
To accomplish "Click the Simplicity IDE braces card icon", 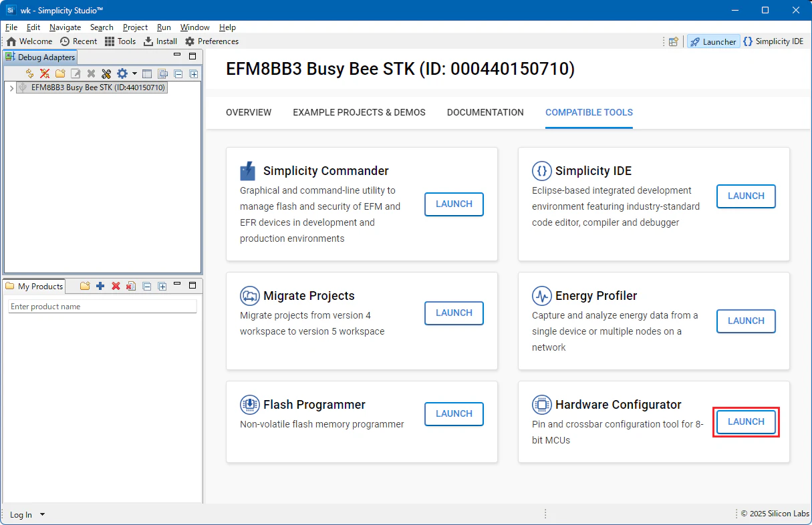I will click(541, 171).
